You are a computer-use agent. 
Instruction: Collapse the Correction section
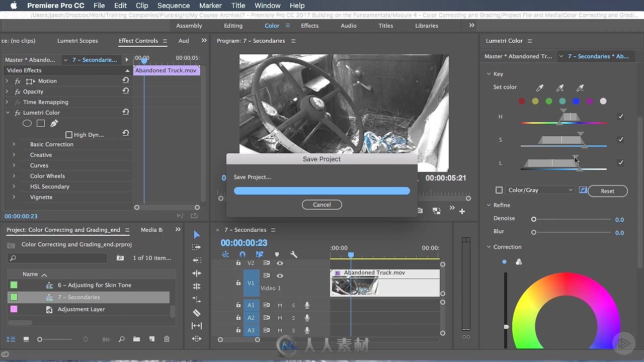pyautogui.click(x=489, y=247)
